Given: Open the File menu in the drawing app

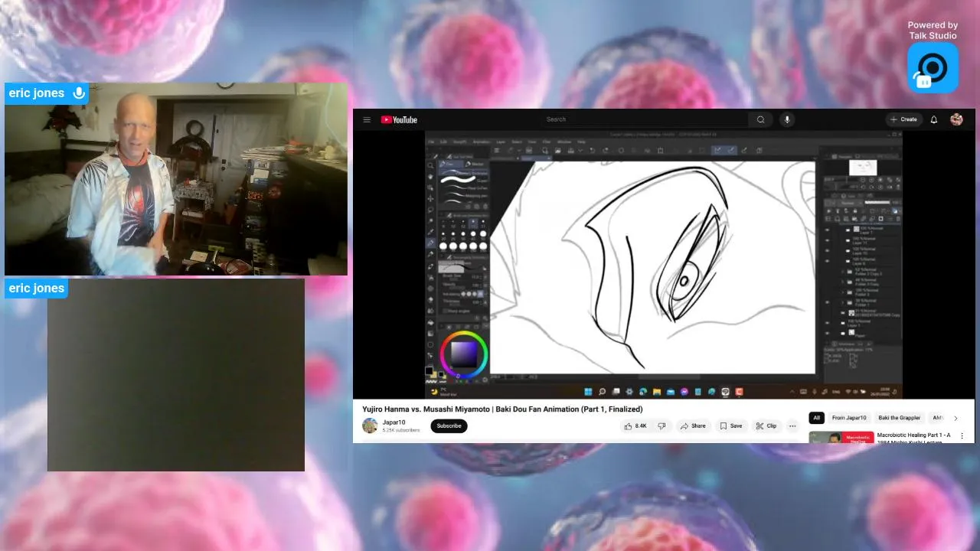Looking at the screenshot, I should click(x=431, y=142).
